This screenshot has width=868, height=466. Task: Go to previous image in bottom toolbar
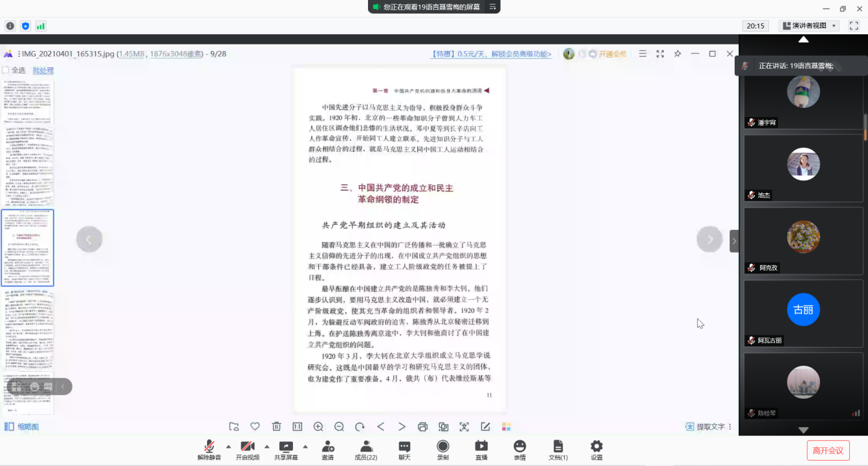pyautogui.click(x=381, y=427)
